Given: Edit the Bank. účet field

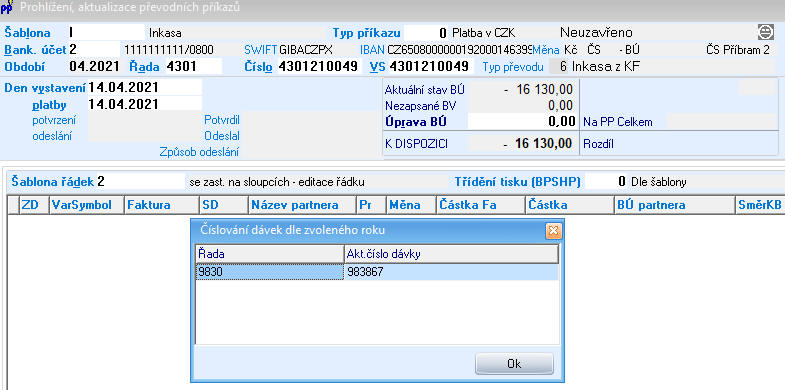Looking at the screenshot, I should pyautogui.click(x=94, y=50).
